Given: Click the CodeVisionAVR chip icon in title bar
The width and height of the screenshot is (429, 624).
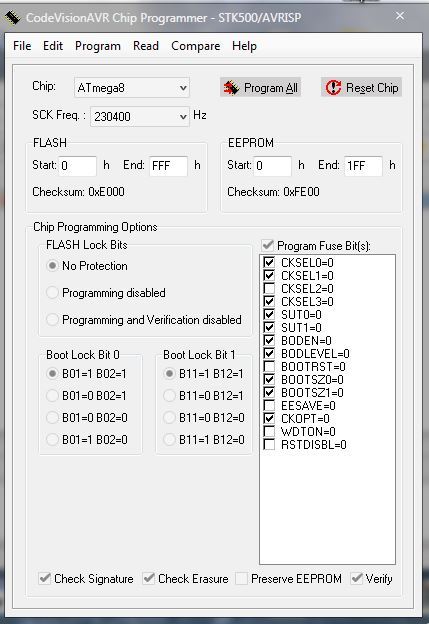Looking at the screenshot, I should [12, 18].
